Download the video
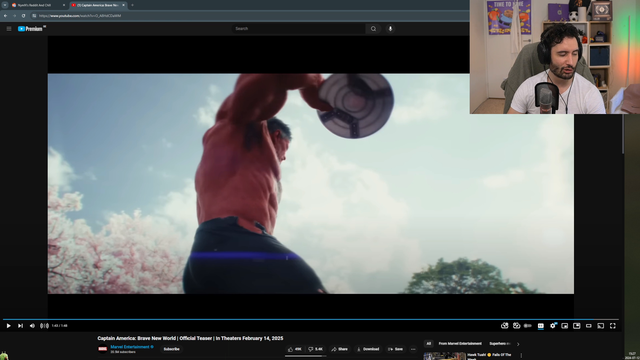 368,349
